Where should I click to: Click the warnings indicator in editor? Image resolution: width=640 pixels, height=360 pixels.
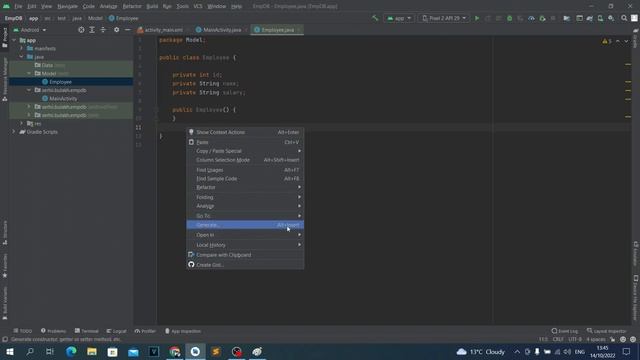tap(607, 41)
